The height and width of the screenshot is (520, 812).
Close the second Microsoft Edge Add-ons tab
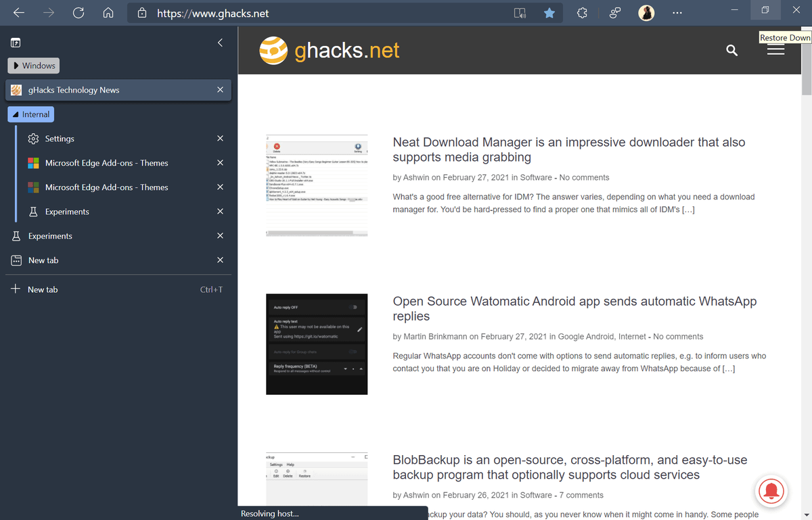coord(220,187)
